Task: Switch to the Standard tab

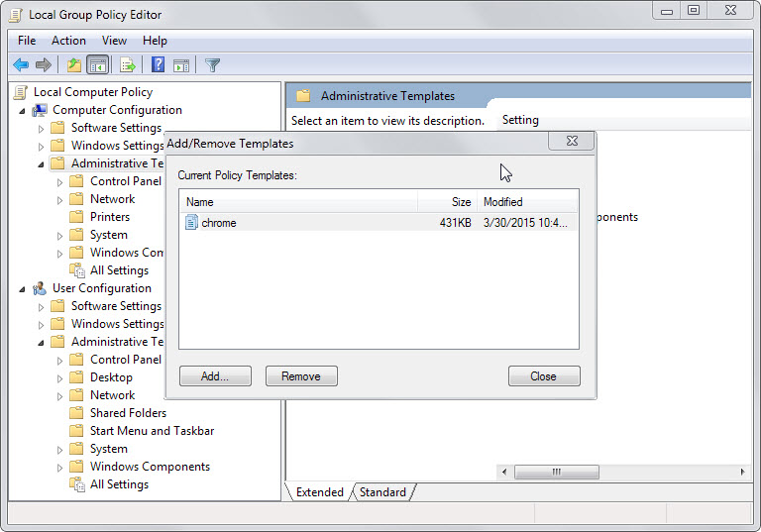Action: point(382,492)
